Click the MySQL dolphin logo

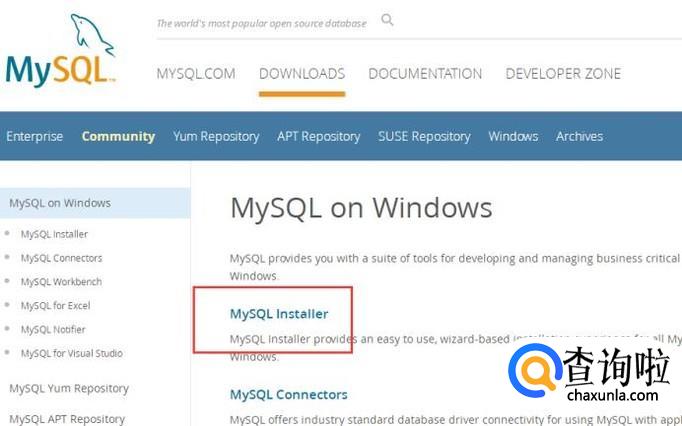click(x=61, y=49)
